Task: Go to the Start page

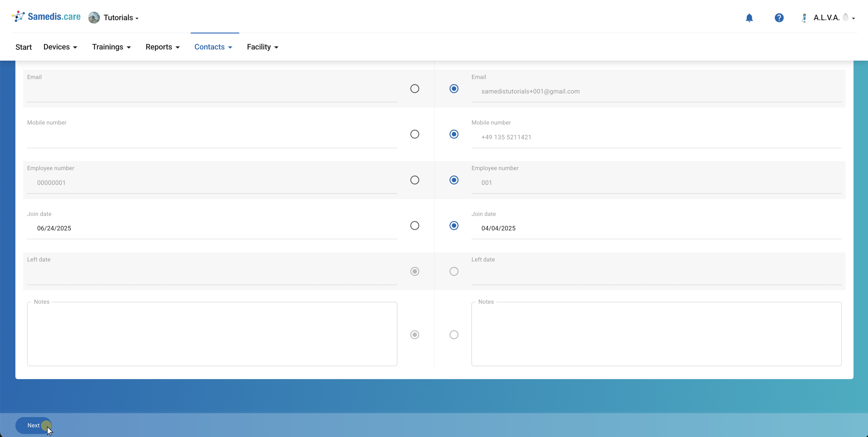Action: coord(24,47)
